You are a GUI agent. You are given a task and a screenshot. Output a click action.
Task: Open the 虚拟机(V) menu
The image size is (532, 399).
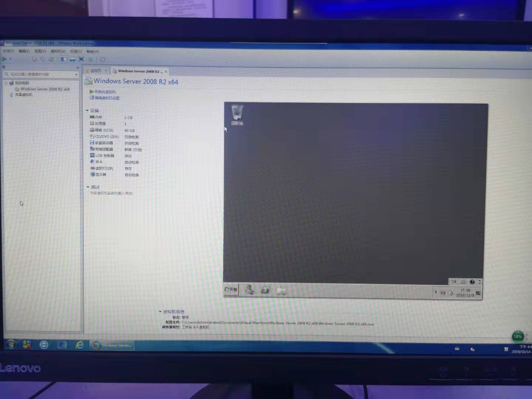click(x=58, y=51)
